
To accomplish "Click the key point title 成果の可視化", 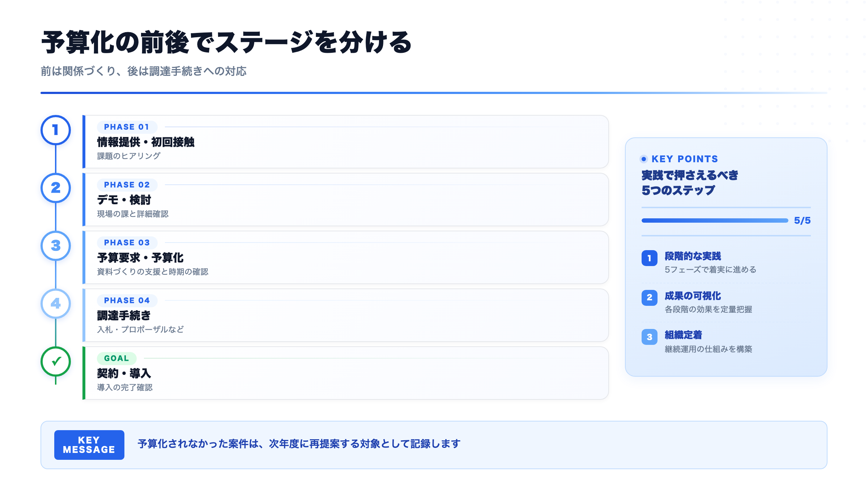I will coord(693,296).
